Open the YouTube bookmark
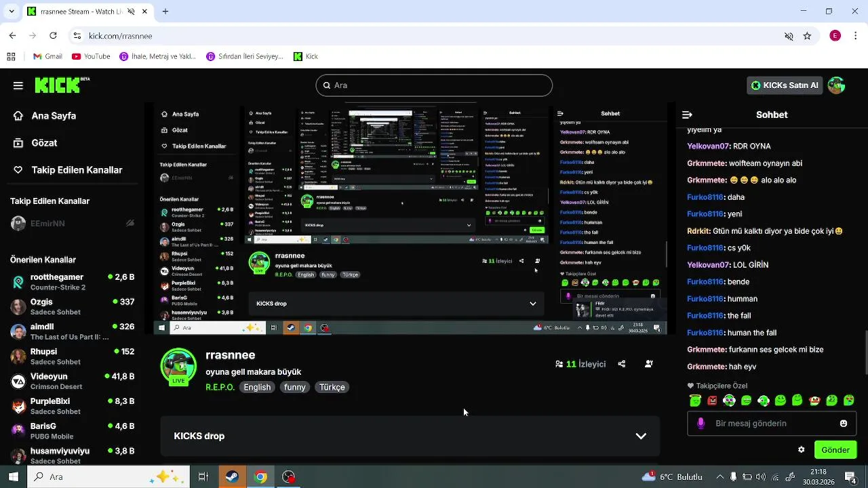Image resolution: width=868 pixels, height=488 pixels. pos(91,57)
